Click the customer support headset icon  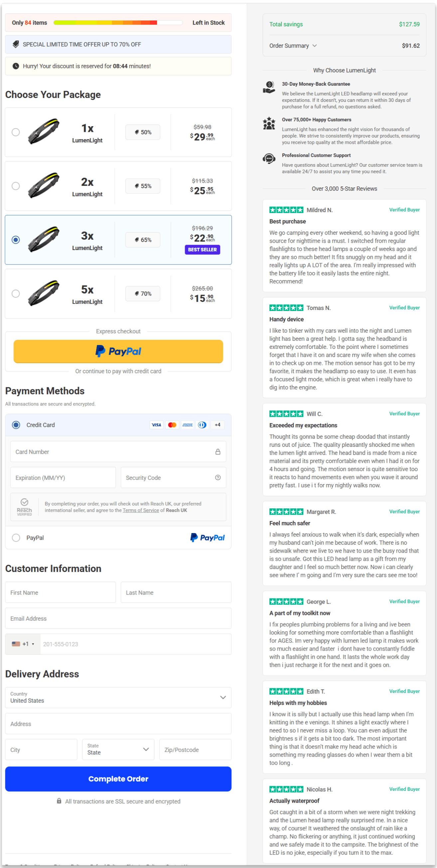point(269,159)
